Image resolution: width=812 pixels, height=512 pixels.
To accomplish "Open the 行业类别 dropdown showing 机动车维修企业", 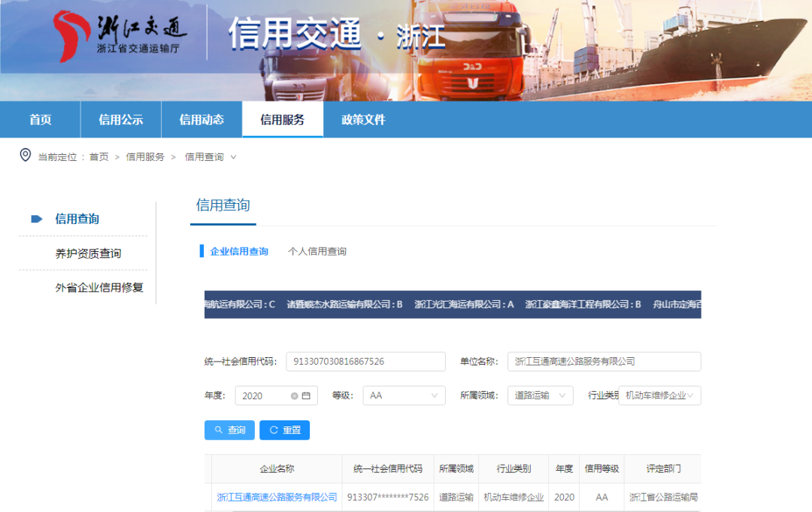I will coord(659,395).
